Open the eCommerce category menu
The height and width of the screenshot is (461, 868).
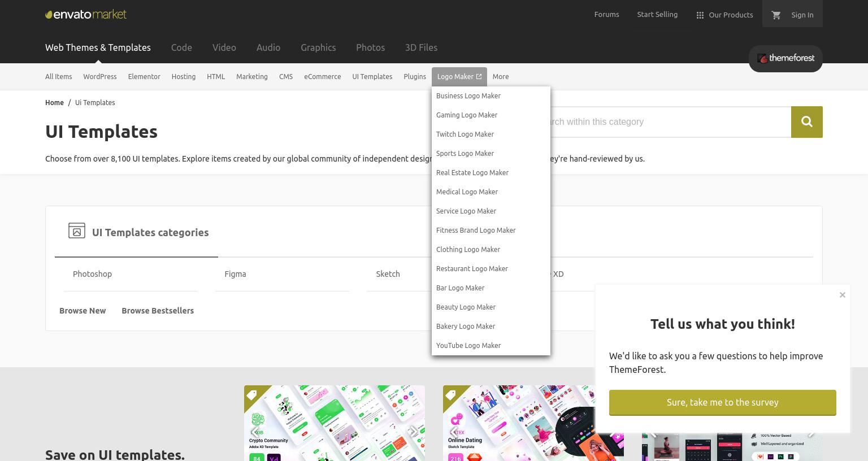(x=322, y=76)
